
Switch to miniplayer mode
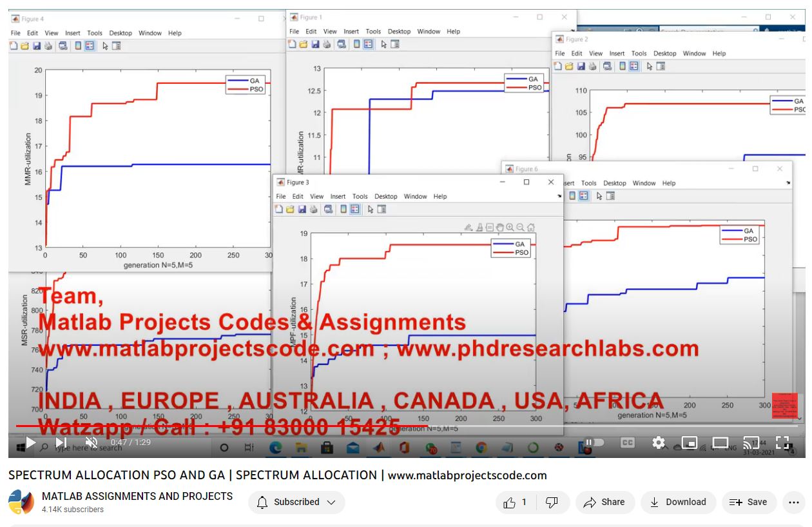[x=689, y=443]
